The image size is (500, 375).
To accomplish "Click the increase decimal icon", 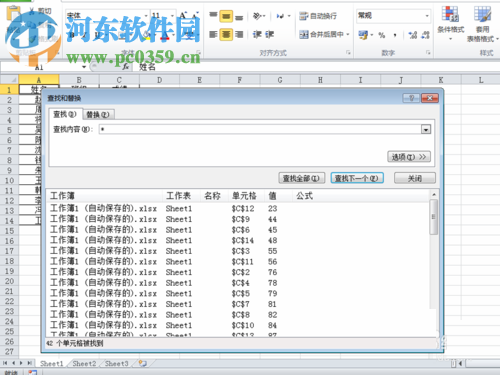I will 413,35.
